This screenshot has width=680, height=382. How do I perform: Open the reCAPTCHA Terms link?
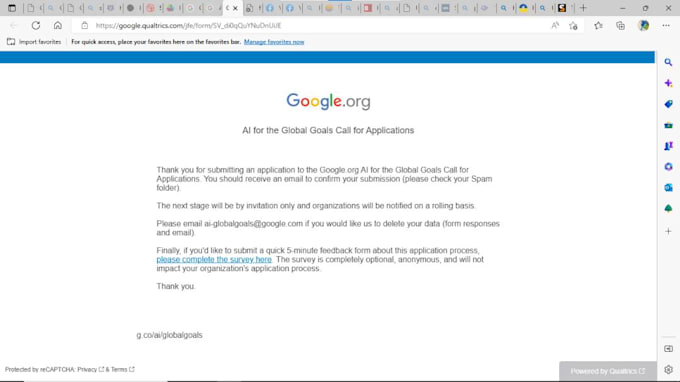point(122,369)
